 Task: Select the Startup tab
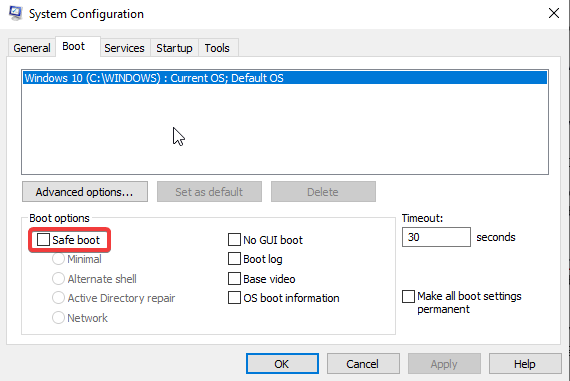pos(174,48)
